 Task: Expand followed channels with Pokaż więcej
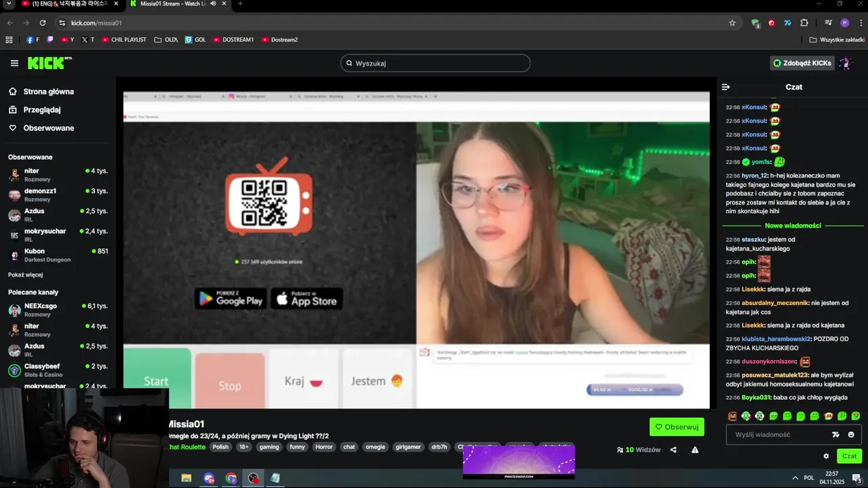[x=26, y=274]
